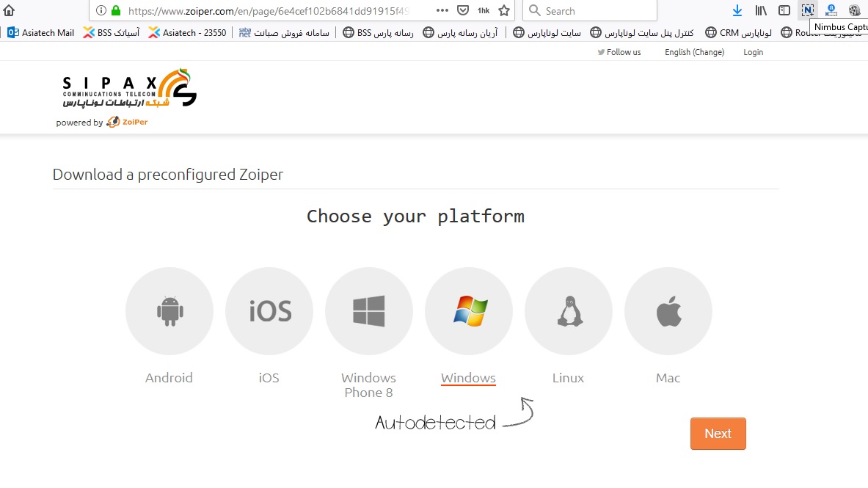Choose the iOS platform circle
The image size is (868, 488).
(269, 310)
